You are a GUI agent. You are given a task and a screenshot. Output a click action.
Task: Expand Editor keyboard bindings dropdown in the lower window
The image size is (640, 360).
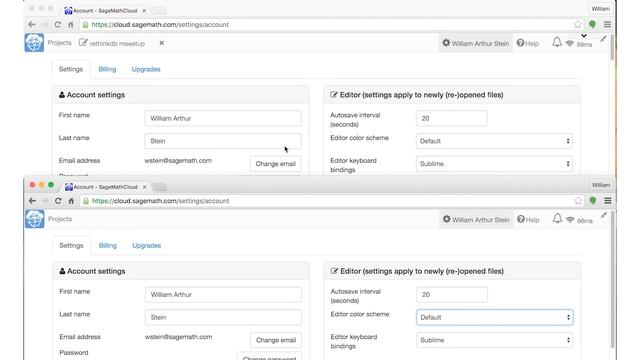tap(495, 340)
